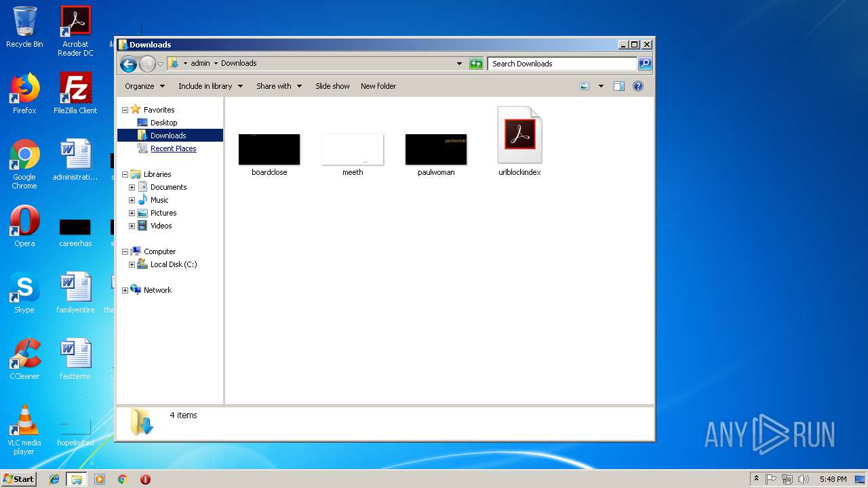Select Opera desktop icon
The width and height of the screenshot is (868, 488).
(x=24, y=226)
